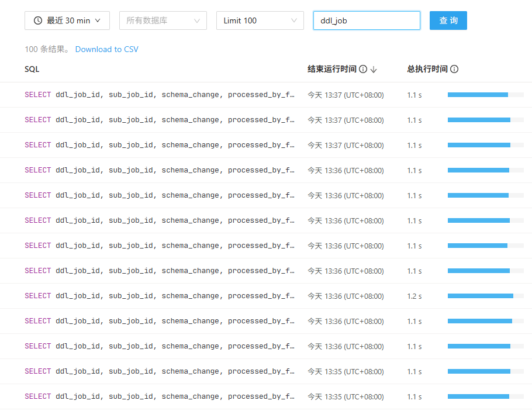
Task: Expand the 所有数据库 database dropdown
Action: pos(163,20)
